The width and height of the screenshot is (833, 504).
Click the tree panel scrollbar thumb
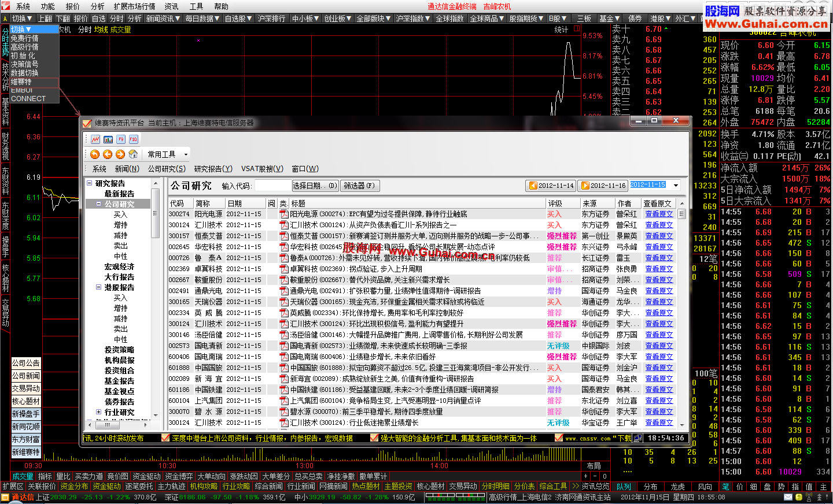pos(155,213)
